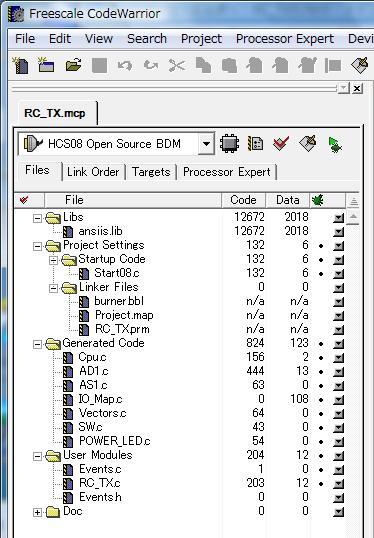Image resolution: width=374 pixels, height=538 pixels.
Task: Collapse the Generated Code folder
Action: [37, 344]
